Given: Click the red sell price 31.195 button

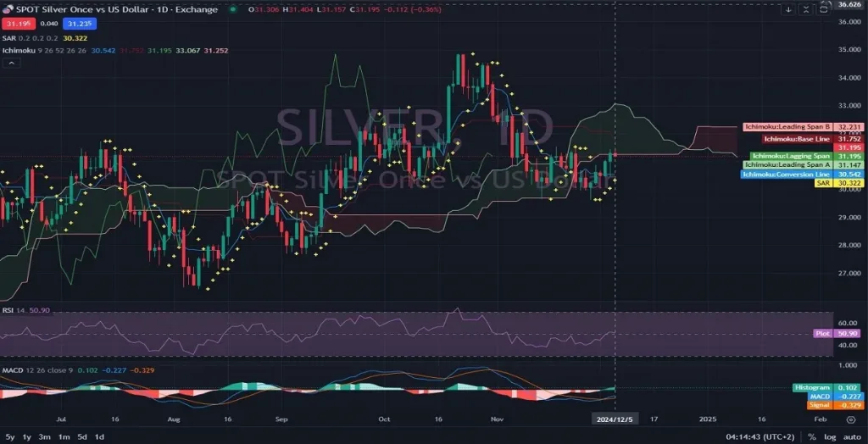Looking at the screenshot, I should [x=19, y=23].
